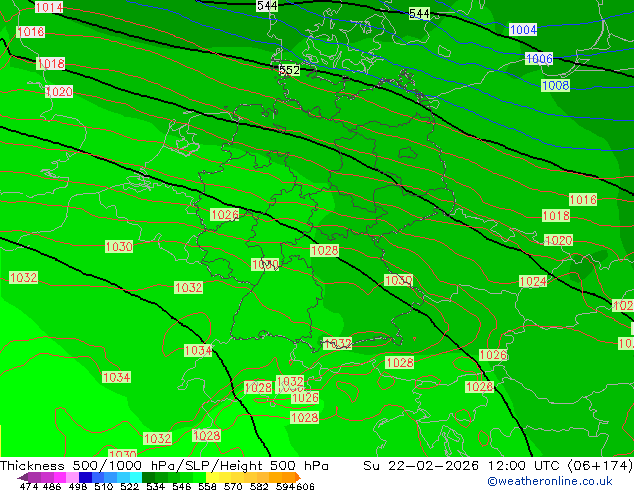Click the bright yellow legend swatch right of 558
The width and height of the screenshot is (634, 490).
tap(212, 477)
